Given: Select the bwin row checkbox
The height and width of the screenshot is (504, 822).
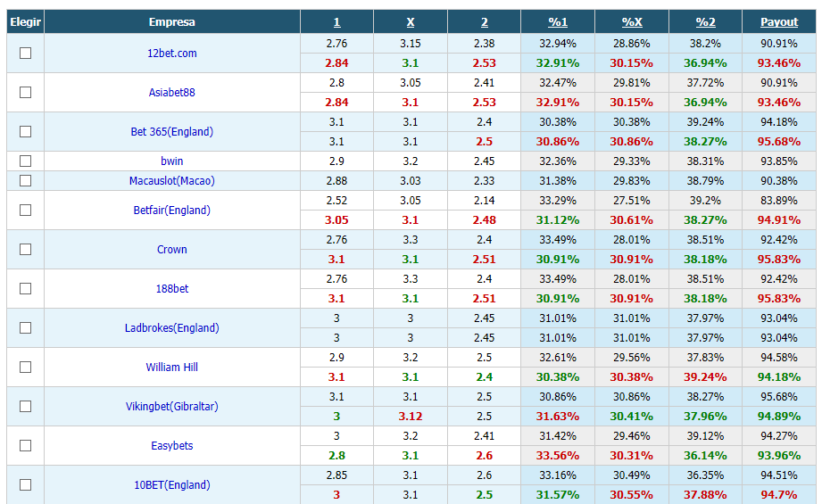Looking at the screenshot, I should 25,161.
